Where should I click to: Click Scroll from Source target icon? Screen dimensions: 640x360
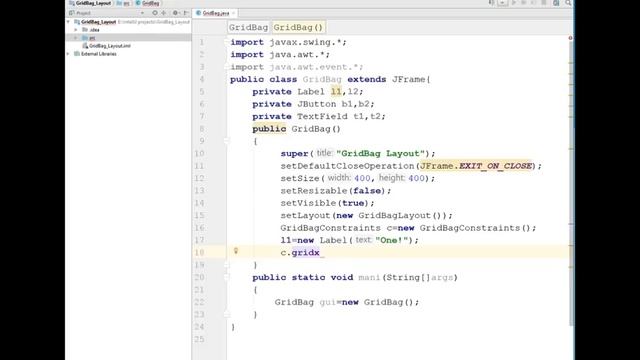pyautogui.click(x=155, y=13)
